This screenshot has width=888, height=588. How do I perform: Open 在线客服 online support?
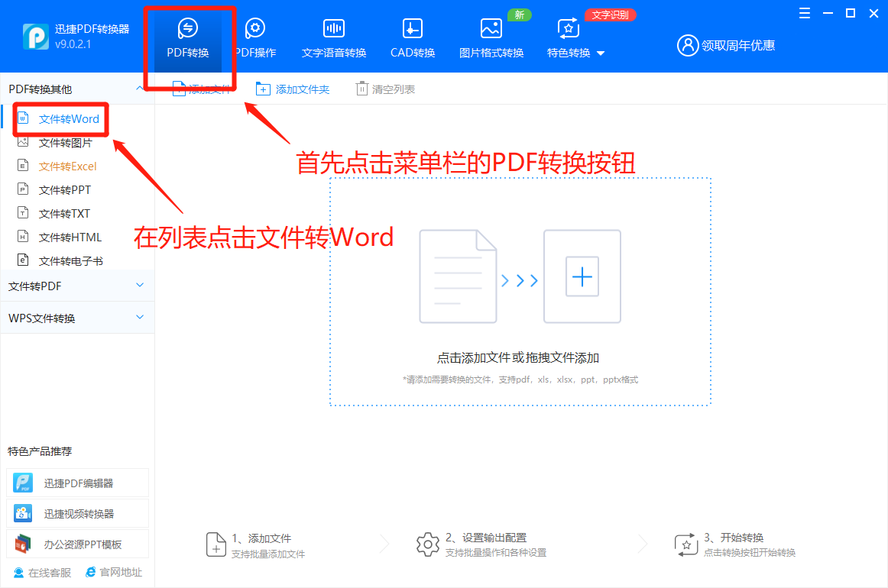pyautogui.click(x=43, y=573)
